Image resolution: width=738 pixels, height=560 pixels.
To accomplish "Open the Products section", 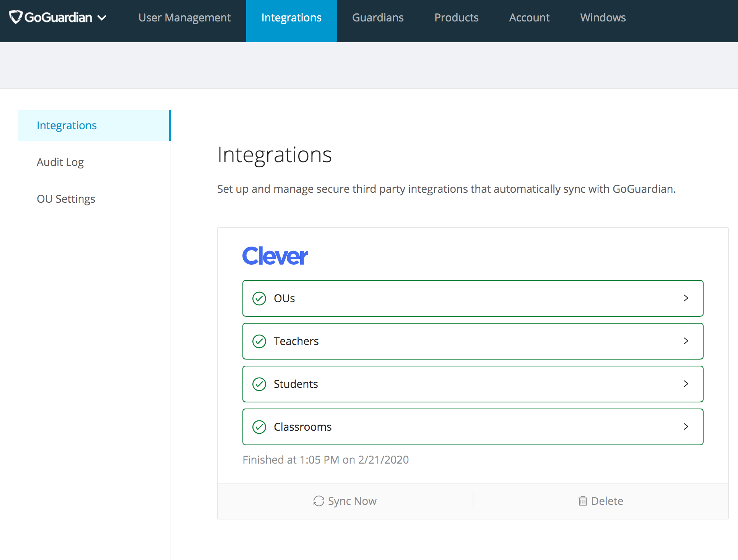I will tap(456, 17).
